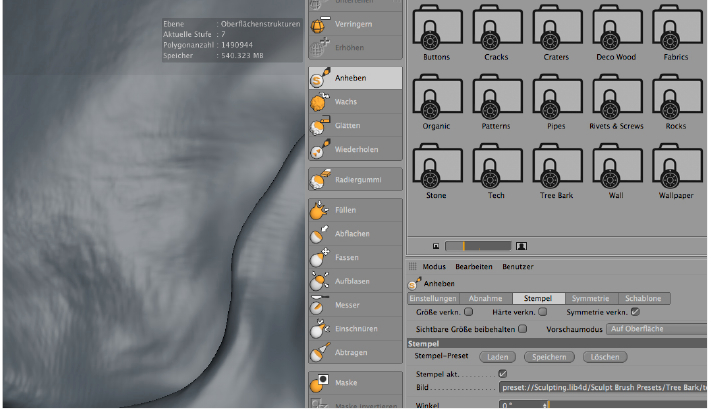
Task: Activate the Radiergummi eraser tool
Action: coord(354,180)
